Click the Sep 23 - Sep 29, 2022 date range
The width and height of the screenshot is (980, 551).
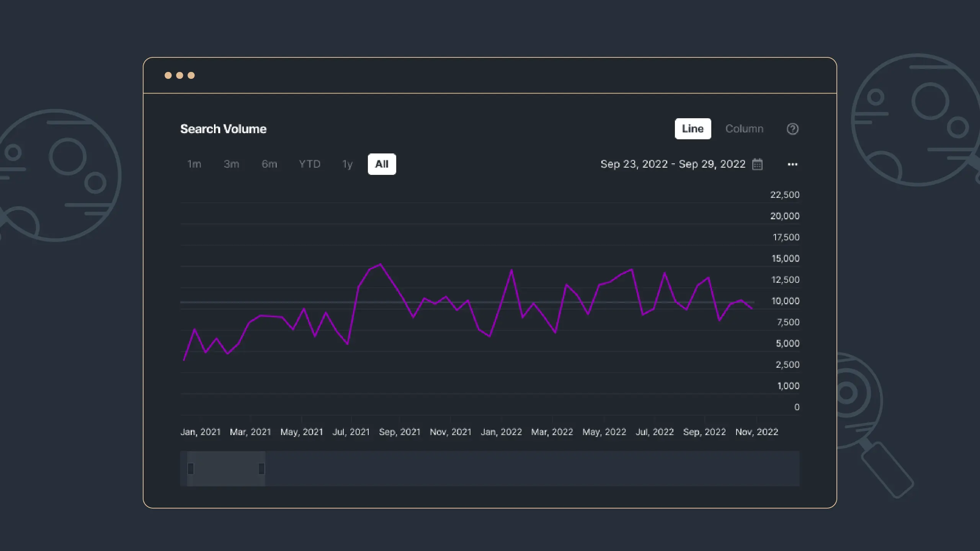(673, 164)
